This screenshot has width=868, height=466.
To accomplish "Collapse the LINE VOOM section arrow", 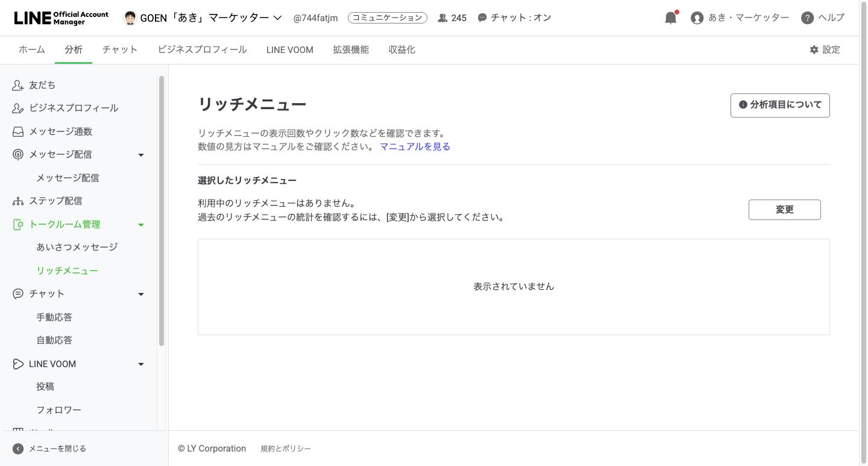I will [141, 365].
